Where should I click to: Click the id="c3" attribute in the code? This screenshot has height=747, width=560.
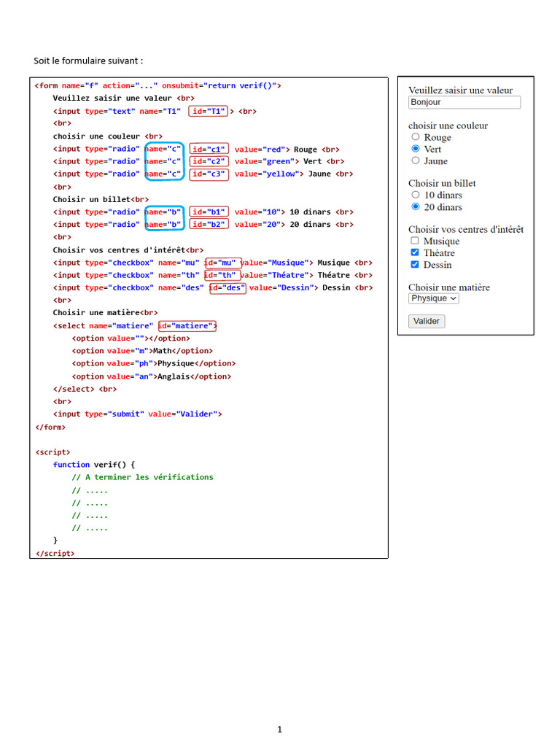[209, 174]
